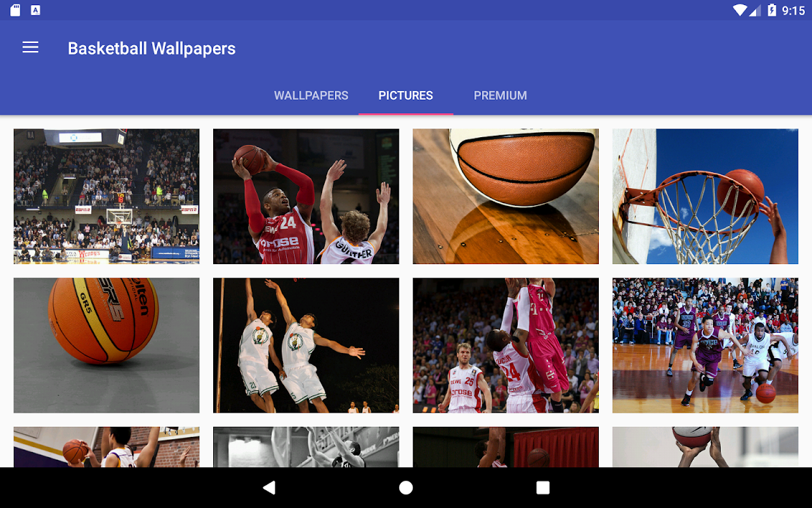Switch to the Wallpapers tab
The width and height of the screenshot is (812, 508).
point(311,95)
